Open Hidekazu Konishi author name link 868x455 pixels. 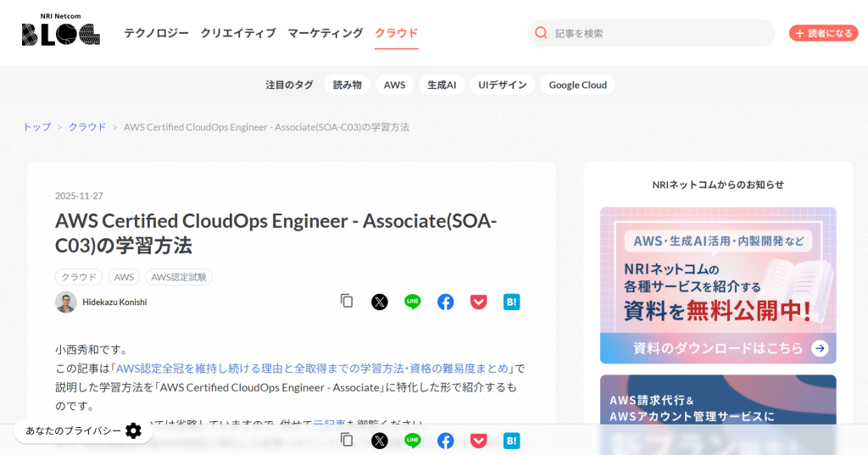click(x=114, y=302)
